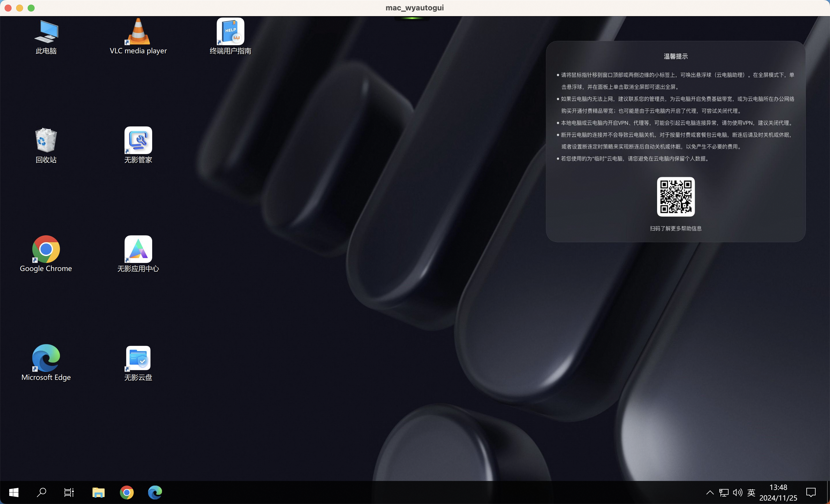Select the Microsoft Edge desktop shortcut
Viewport: 830px width, 504px height.
tap(46, 363)
